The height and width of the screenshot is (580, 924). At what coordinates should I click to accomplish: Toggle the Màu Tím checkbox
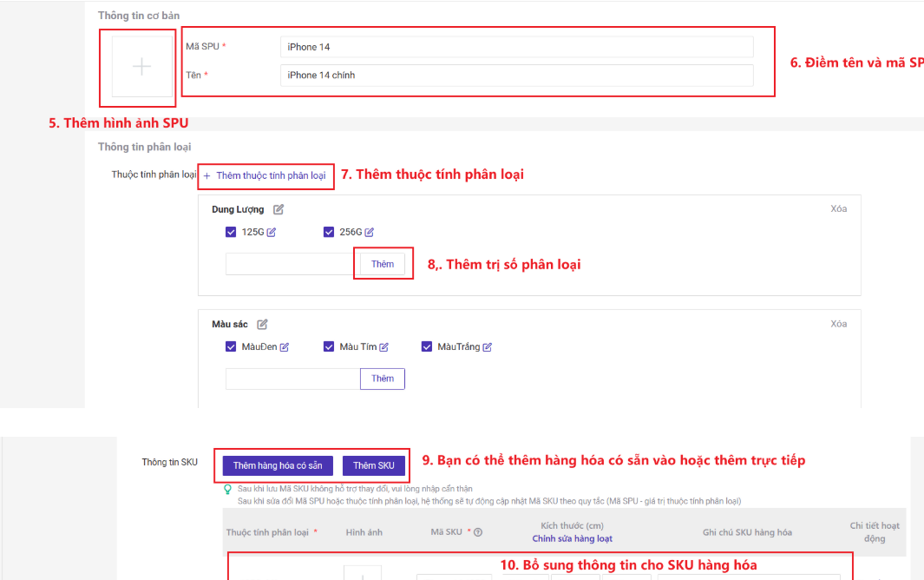pyautogui.click(x=329, y=346)
